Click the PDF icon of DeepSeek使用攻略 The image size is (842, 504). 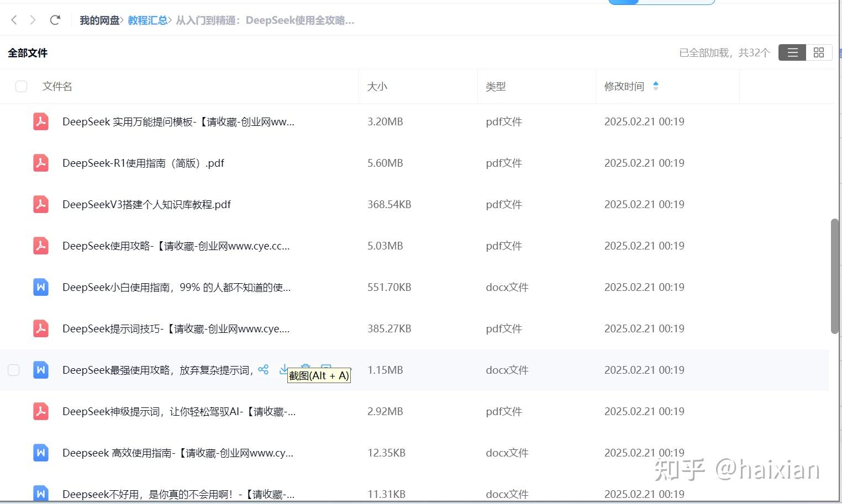[x=41, y=246]
